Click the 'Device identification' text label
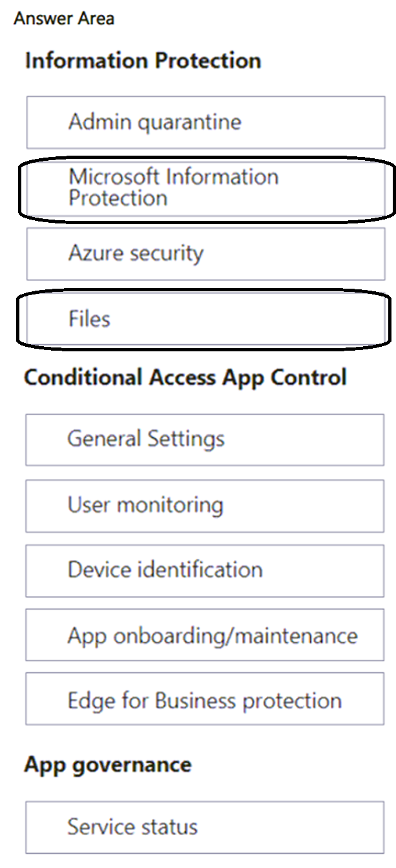 (165, 570)
